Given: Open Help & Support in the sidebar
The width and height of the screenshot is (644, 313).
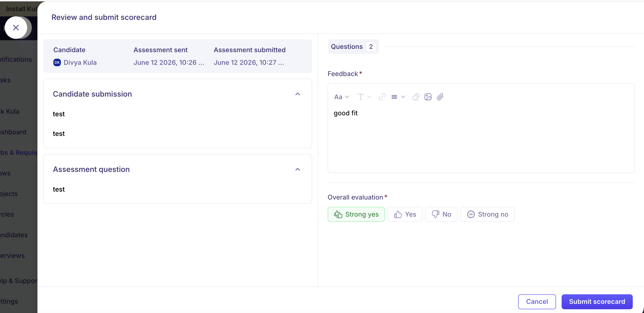Looking at the screenshot, I should (x=19, y=281).
